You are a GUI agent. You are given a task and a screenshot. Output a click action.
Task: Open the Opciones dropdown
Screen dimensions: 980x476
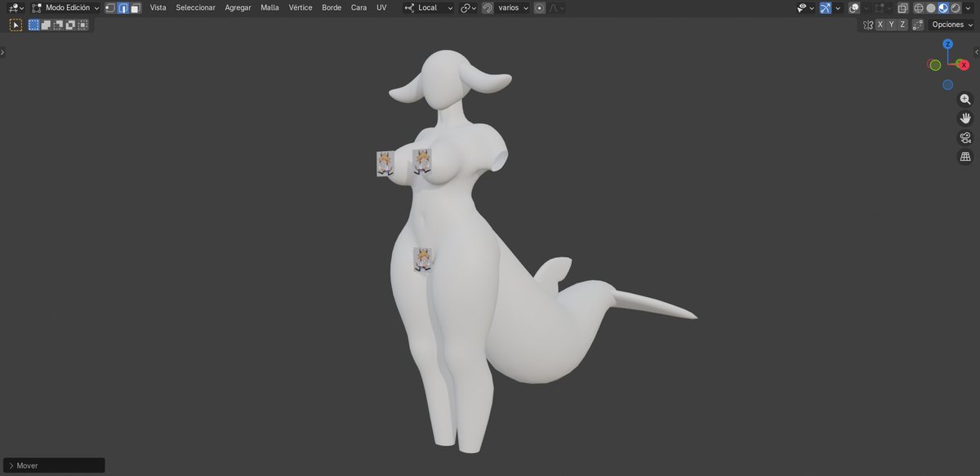point(952,24)
